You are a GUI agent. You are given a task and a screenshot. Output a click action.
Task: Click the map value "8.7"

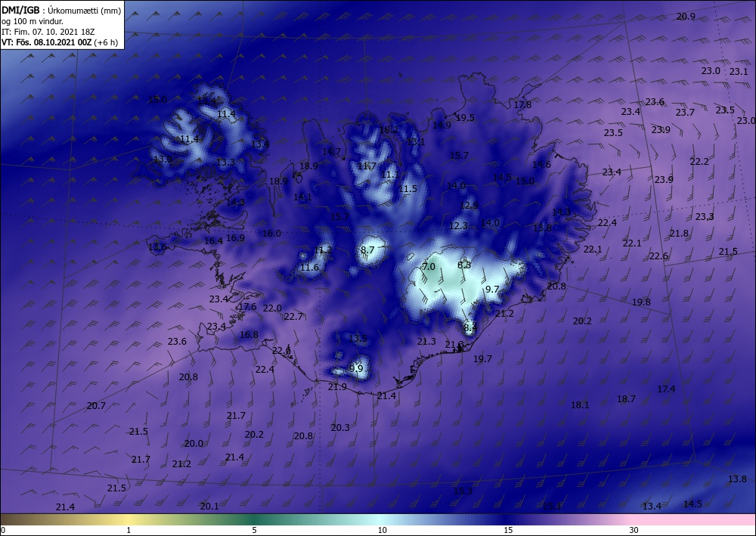[367, 249]
